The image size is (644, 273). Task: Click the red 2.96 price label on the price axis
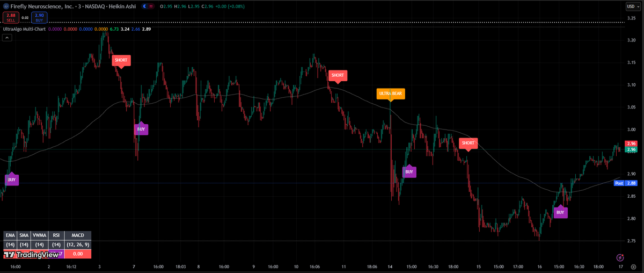coord(631,143)
